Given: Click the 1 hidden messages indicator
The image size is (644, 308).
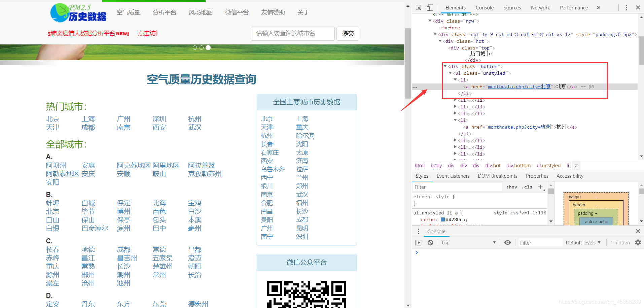Looking at the screenshot, I should (620, 242).
